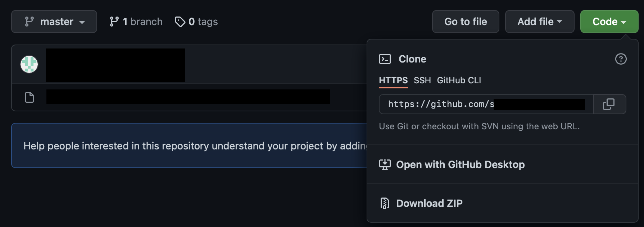This screenshot has width=644, height=227.
Task: Collapse the Code dropdown menu
Action: 609,21
